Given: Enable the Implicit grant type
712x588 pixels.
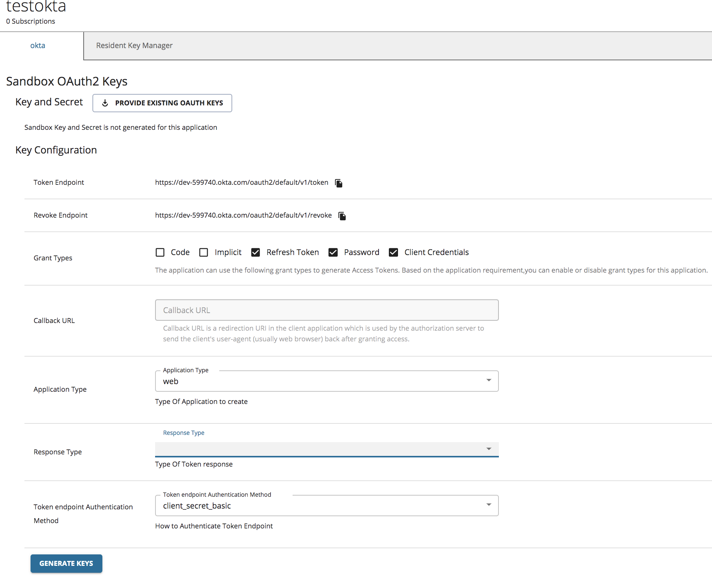Looking at the screenshot, I should pyautogui.click(x=204, y=252).
